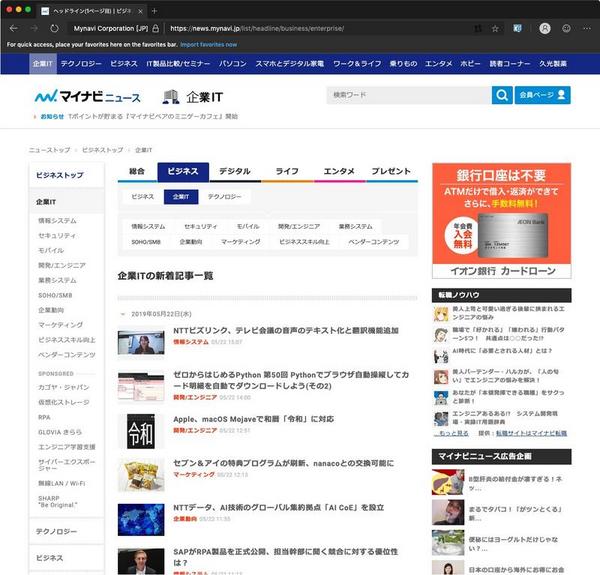Open テクノロジー section at sidebar bottom

[x=57, y=532]
